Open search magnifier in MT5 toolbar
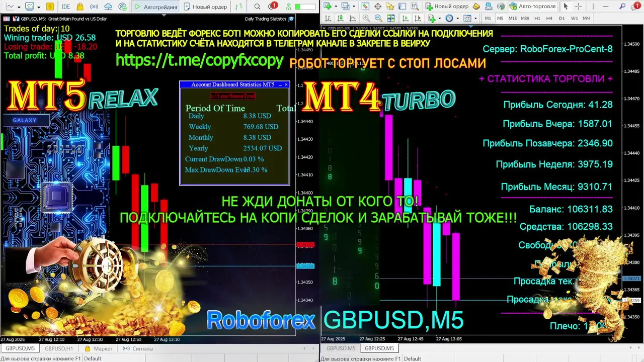 click(x=257, y=7)
